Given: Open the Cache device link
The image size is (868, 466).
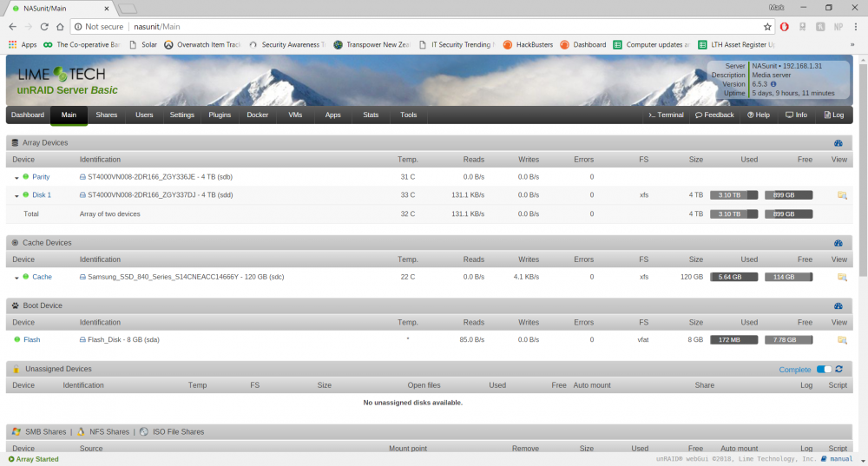Looking at the screenshot, I should [x=42, y=277].
